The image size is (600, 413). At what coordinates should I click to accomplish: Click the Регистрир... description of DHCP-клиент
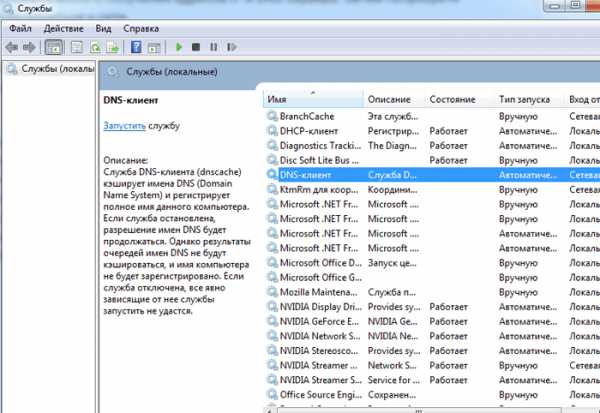[x=393, y=131]
